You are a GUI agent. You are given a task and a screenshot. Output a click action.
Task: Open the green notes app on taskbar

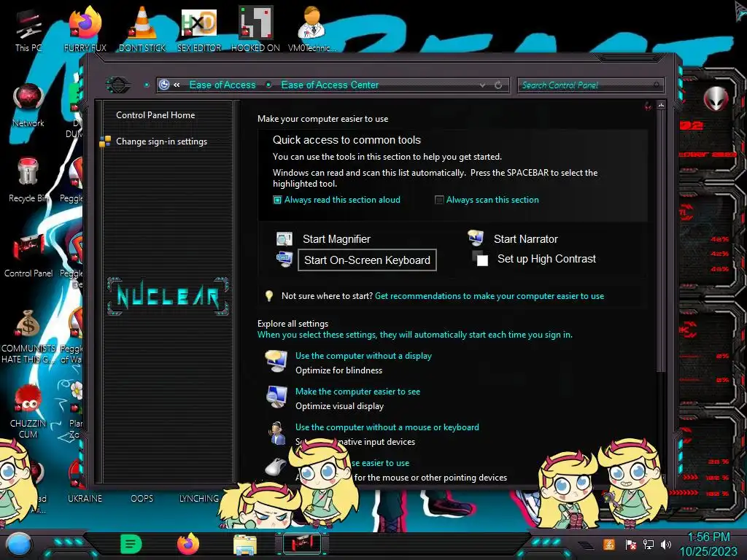tap(131, 543)
